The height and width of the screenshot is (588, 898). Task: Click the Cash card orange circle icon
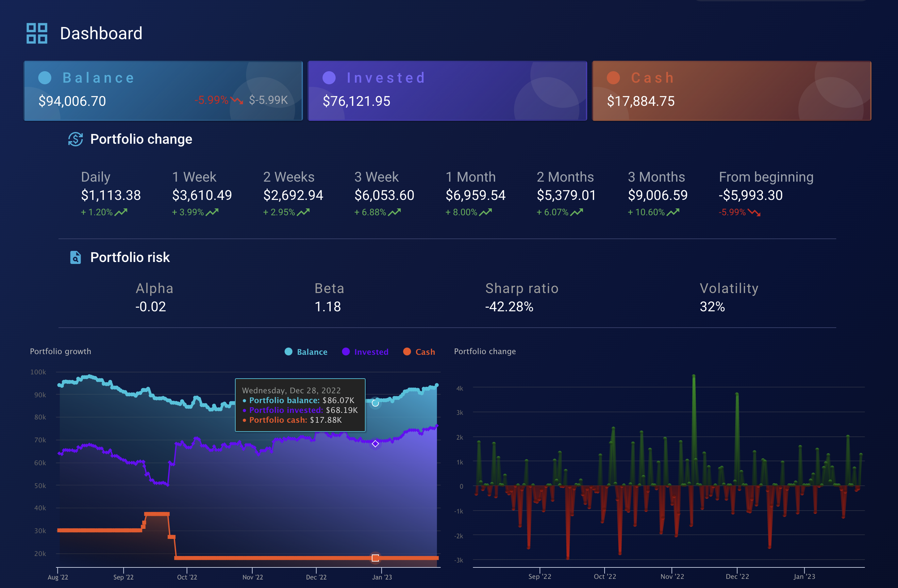pyautogui.click(x=613, y=78)
